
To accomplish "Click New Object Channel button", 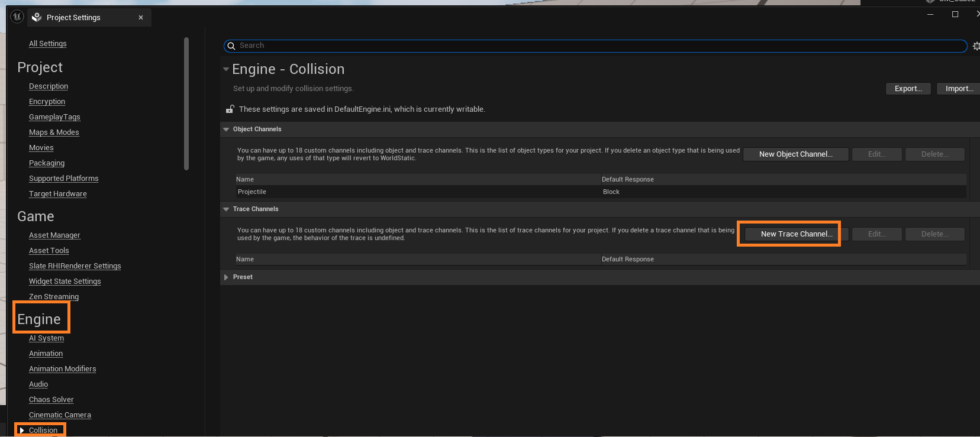I will pyautogui.click(x=795, y=154).
